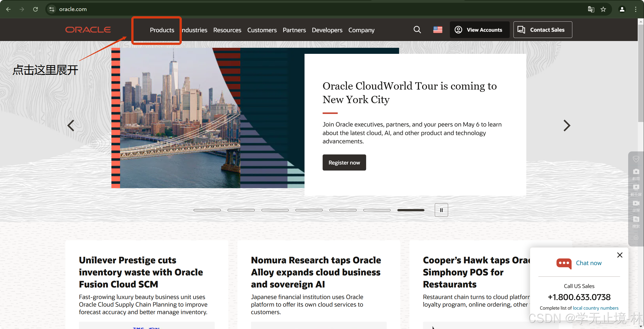Click the Oracle logo
This screenshot has height=329, width=644.
(88, 30)
